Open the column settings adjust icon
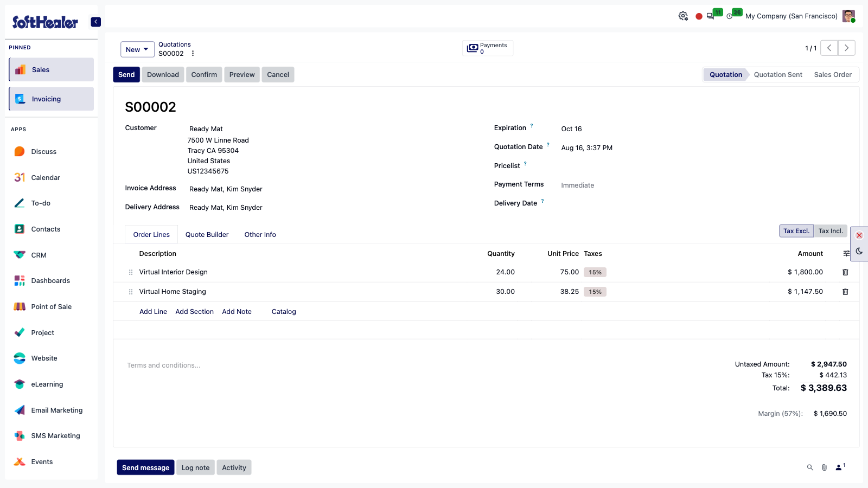 tap(846, 254)
